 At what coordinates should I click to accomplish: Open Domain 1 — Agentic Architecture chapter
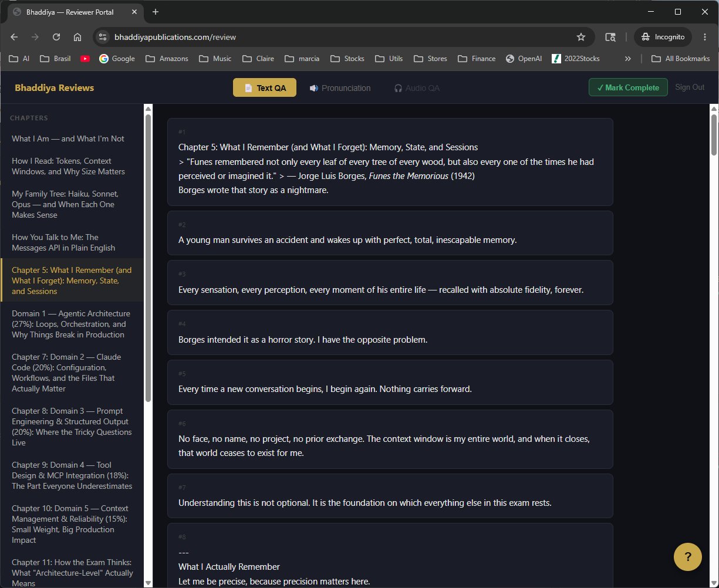click(72, 324)
